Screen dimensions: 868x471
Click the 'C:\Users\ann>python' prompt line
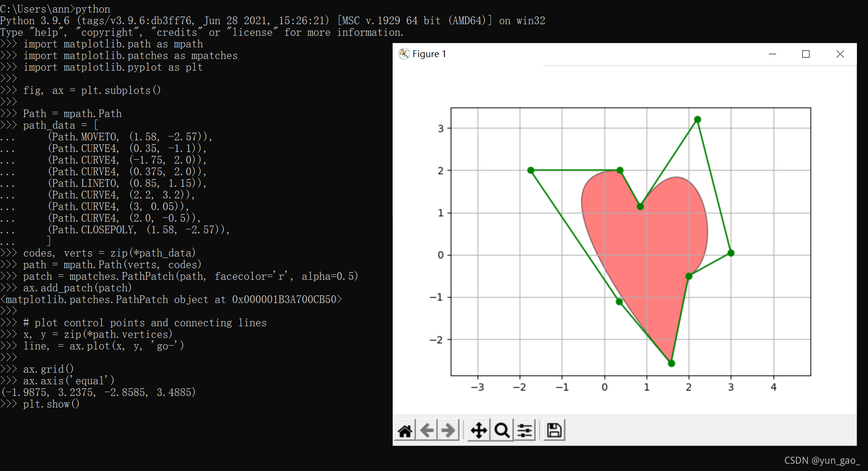pos(55,9)
